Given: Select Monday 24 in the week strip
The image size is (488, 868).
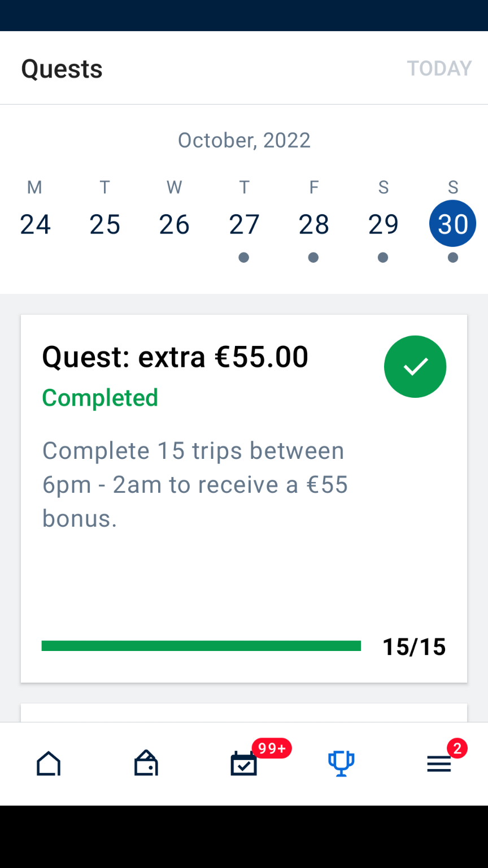Looking at the screenshot, I should coord(35,224).
